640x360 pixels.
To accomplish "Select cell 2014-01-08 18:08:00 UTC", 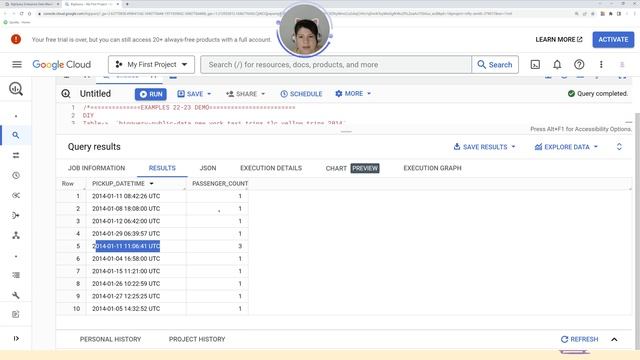I will [x=126, y=209].
